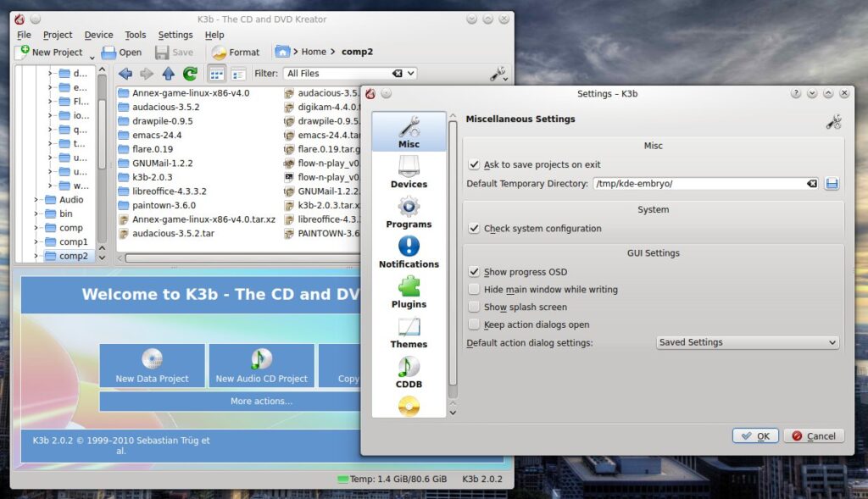Go to parent folder with up arrow
Screen dimensions: 868x499
point(169,73)
